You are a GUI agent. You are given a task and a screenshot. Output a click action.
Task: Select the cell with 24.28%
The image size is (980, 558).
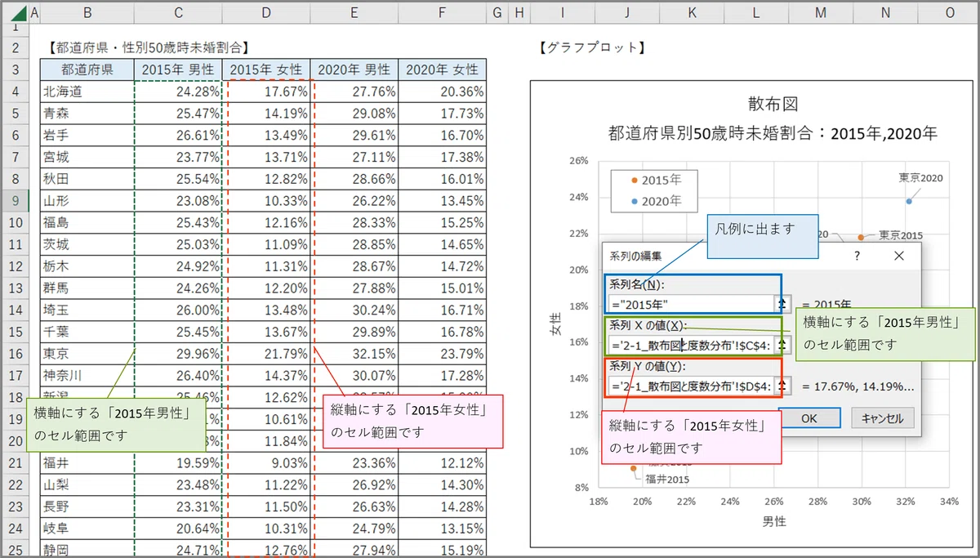(177, 92)
